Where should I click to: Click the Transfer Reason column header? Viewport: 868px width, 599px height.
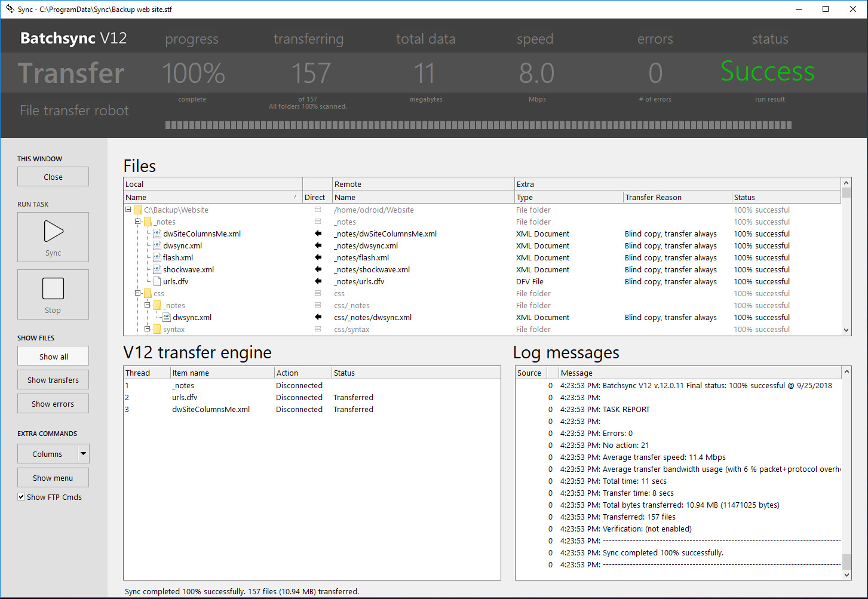pos(677,197)
